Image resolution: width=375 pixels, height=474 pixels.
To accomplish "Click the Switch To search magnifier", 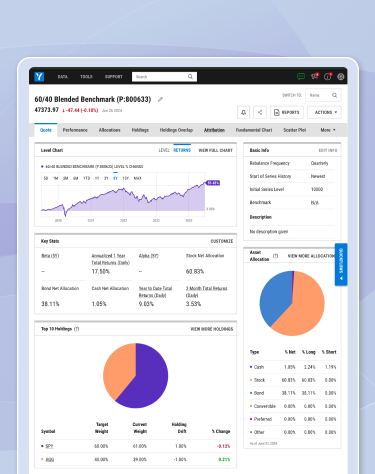I will [334, 95].
